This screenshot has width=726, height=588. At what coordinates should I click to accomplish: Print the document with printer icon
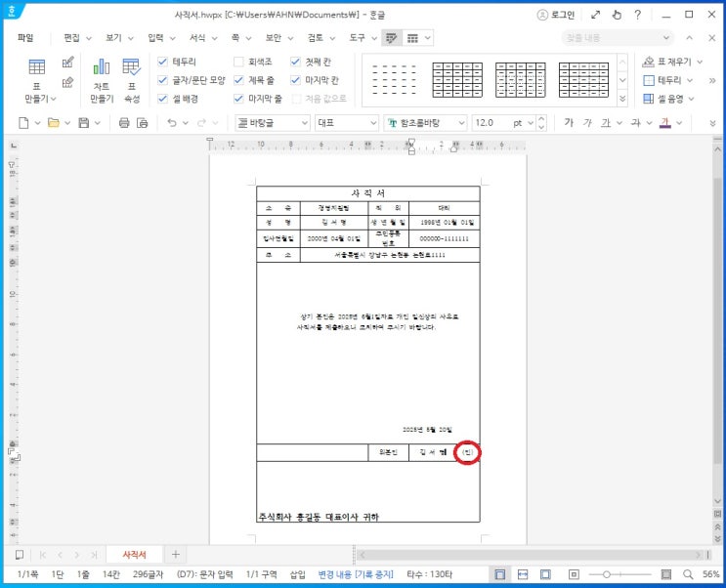click(124, 123)
